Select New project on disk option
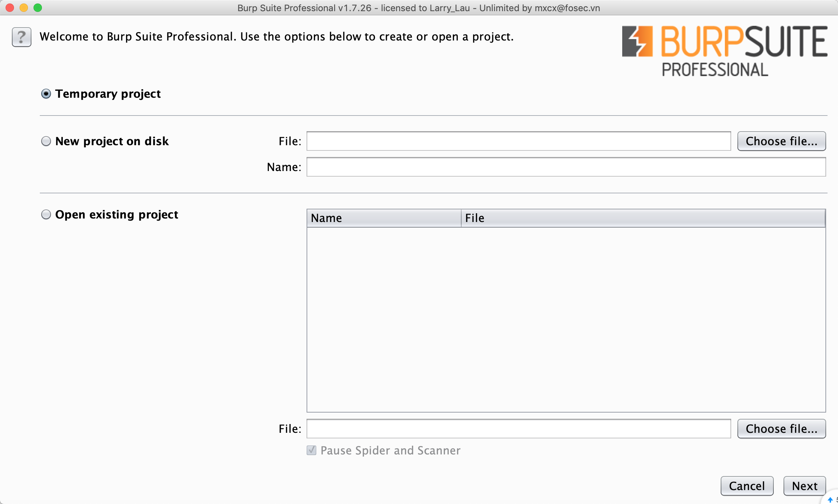This screenshot has height=504, width=838. [x=46, y=141]
